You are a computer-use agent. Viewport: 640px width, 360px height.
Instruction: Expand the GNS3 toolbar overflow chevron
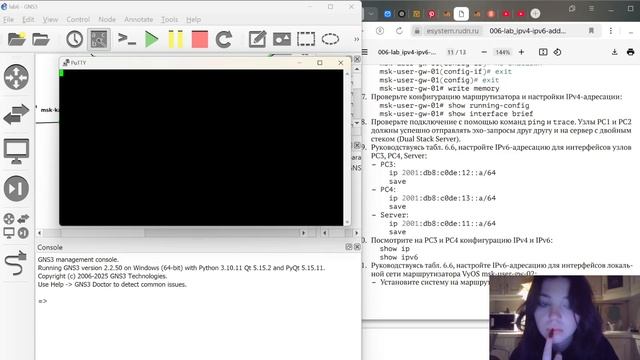(x=356, y=39)
